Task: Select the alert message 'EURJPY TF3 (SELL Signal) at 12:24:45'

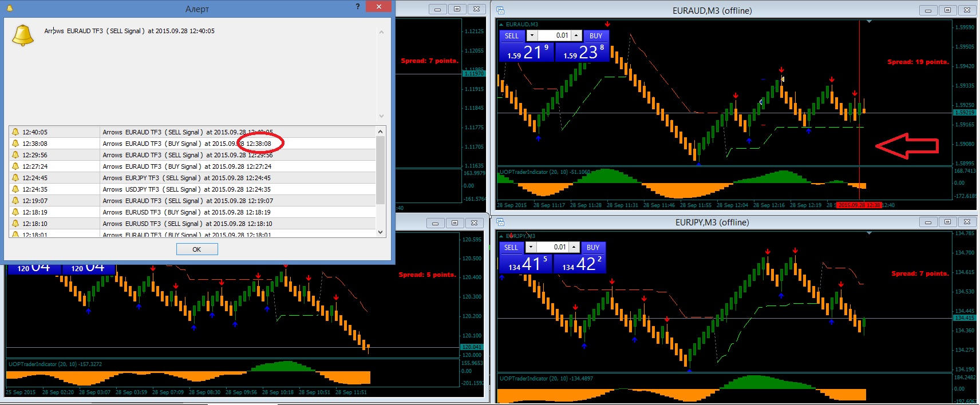Action: (x=187, y=178)
